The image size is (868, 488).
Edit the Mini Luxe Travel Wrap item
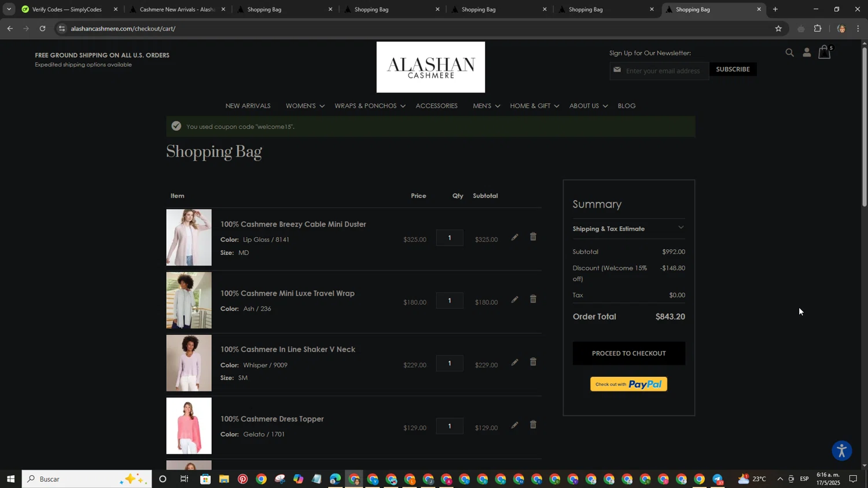[514, 300]
